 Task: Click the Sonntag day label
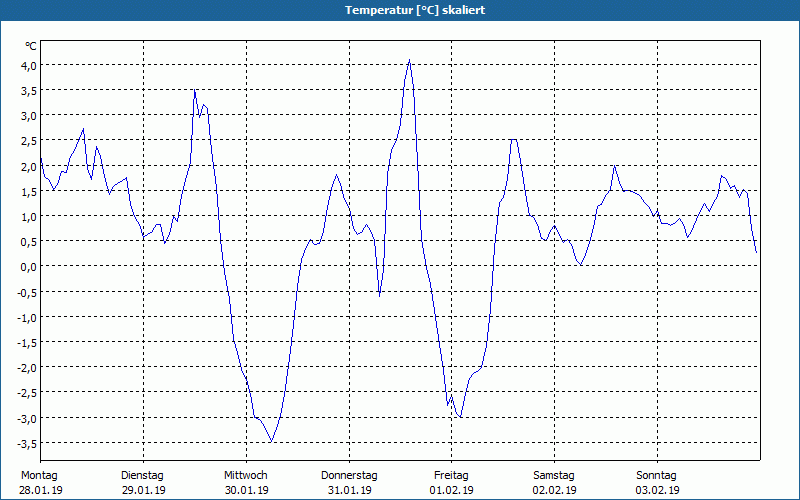[657, 476]
